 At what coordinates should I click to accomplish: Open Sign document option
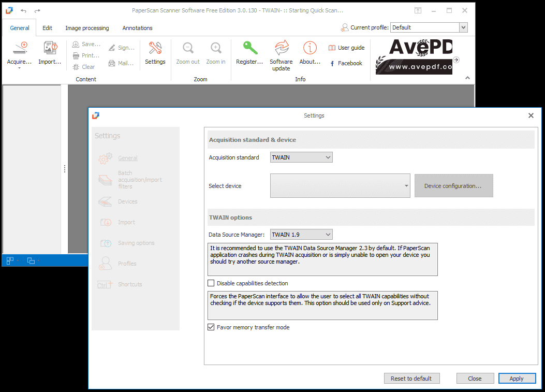pos(121,48)
